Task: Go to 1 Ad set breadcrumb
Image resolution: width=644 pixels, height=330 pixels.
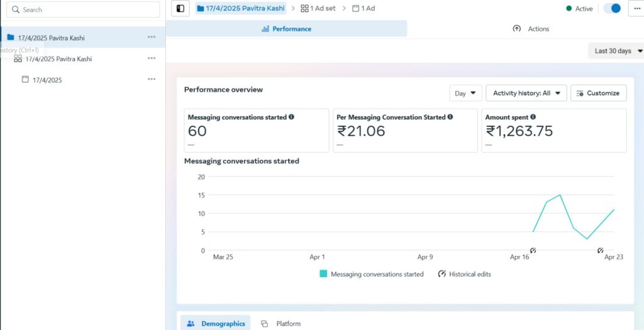Action: coord(318,8)
